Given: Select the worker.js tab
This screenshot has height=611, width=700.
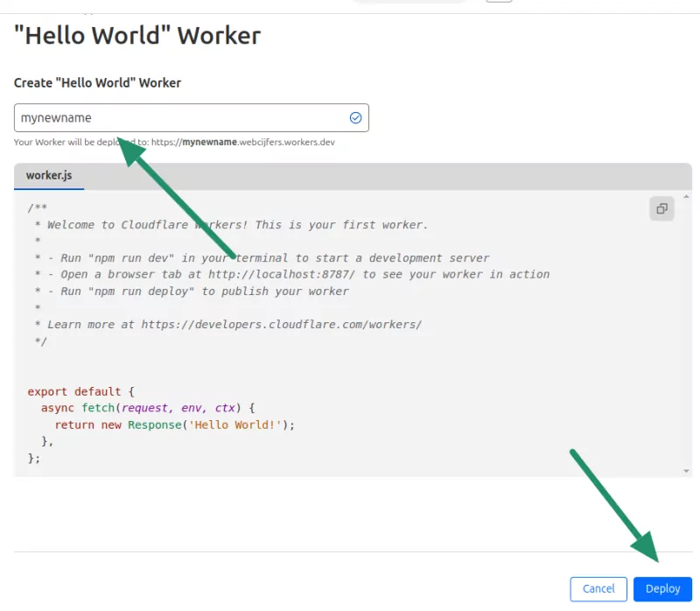Looking at the screenshot, I should click(48, 175).
